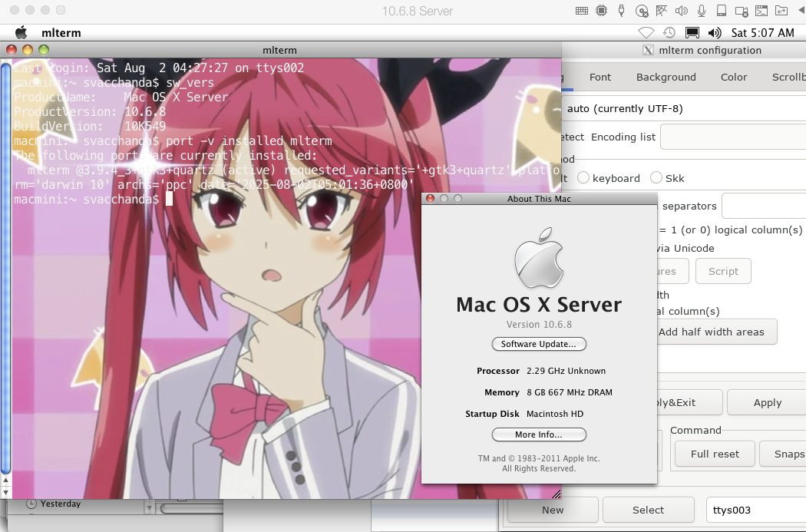Screen dimensions: 806x532
Task: Open the microphone icon in VM toolbar
Action: click(x=701, y=11)
